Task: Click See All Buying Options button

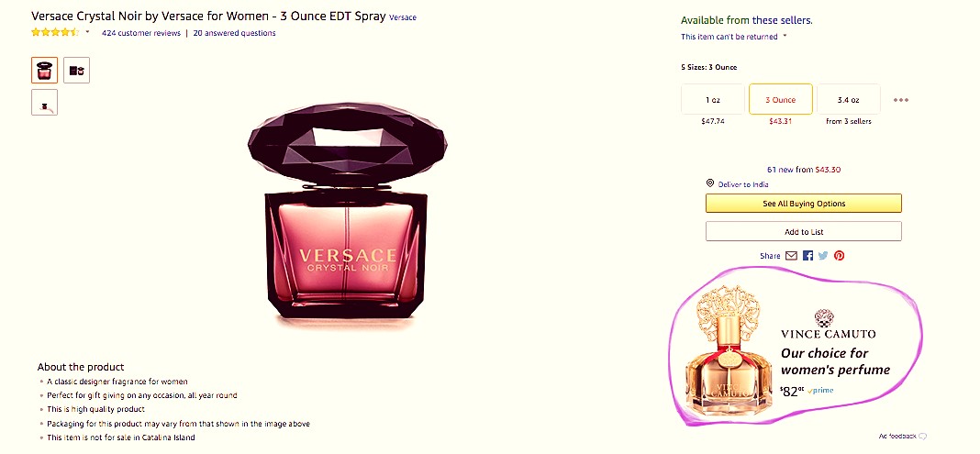Action: pyautogui.click(x=804, y=204)
